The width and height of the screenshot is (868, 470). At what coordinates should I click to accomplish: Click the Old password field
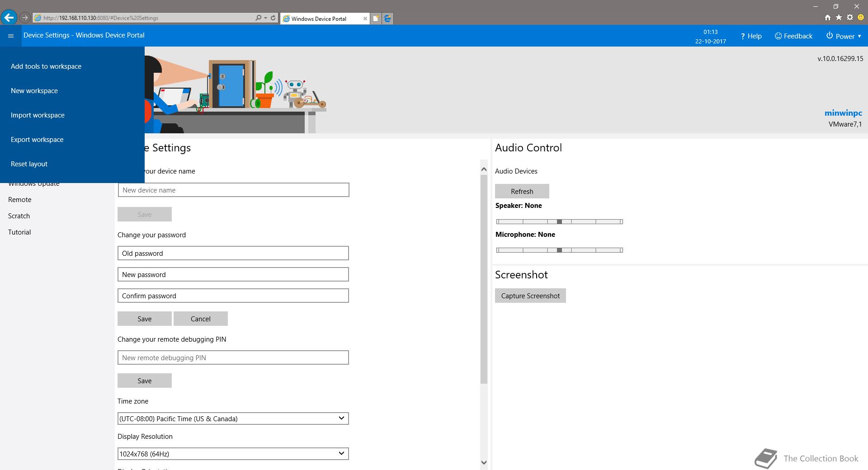tap(233, 253)
